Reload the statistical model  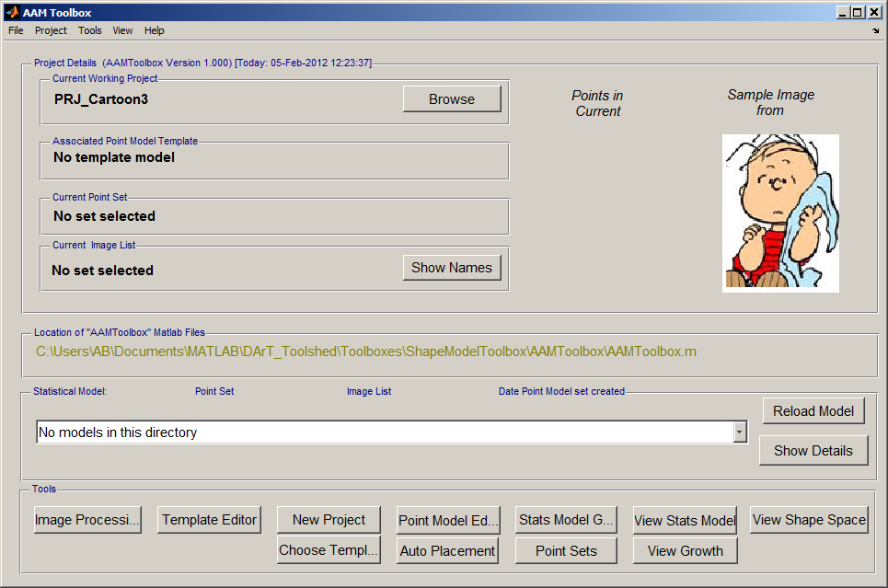pyautogui.click(x=813, y=411)
